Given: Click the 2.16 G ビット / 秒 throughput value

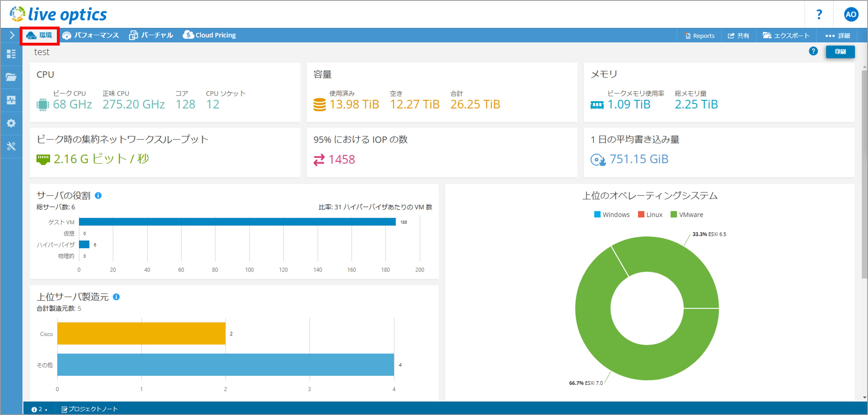Looking at the screenshot, I should pos(101,159).
